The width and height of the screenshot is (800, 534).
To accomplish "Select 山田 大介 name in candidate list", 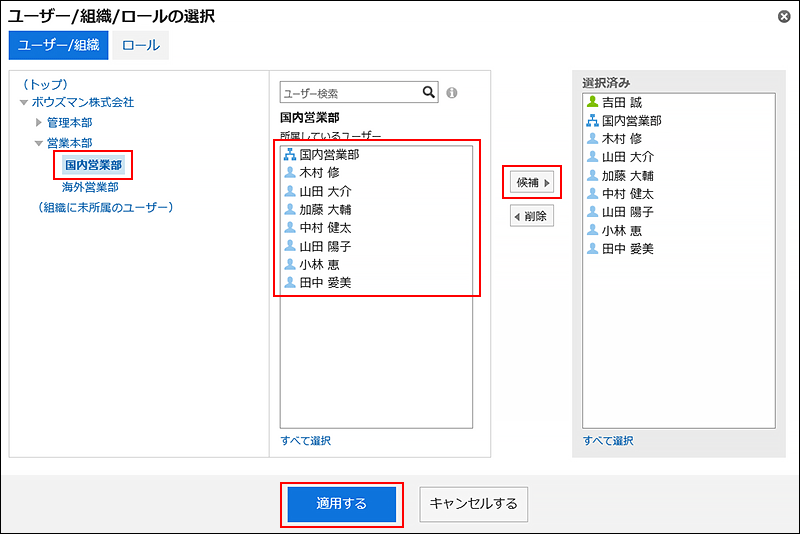I will [326, 191].
